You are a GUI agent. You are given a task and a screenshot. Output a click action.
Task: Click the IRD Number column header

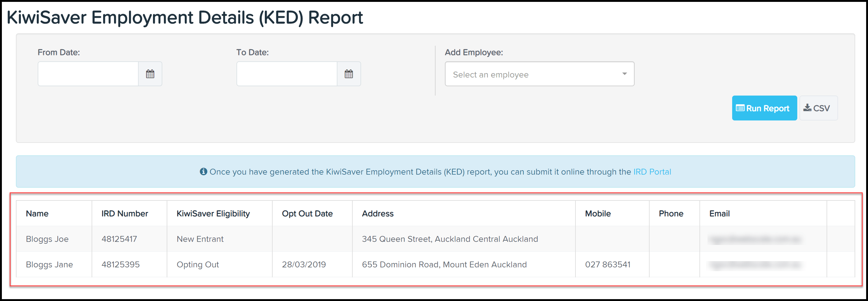(125, 213)
